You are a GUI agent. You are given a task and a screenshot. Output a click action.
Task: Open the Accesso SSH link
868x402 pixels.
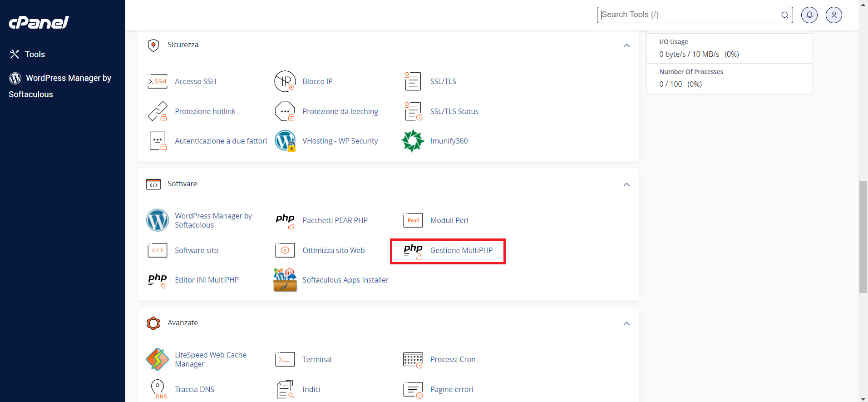196,81
